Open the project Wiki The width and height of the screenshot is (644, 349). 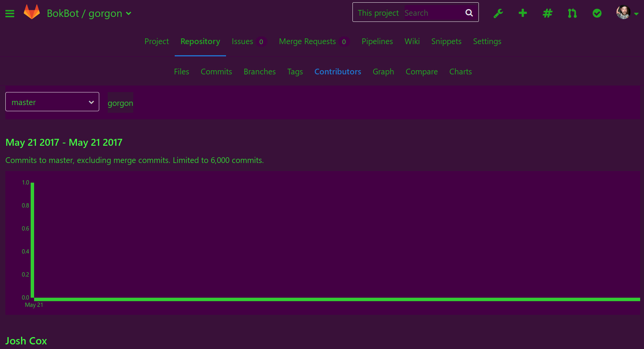click(412, 41)
